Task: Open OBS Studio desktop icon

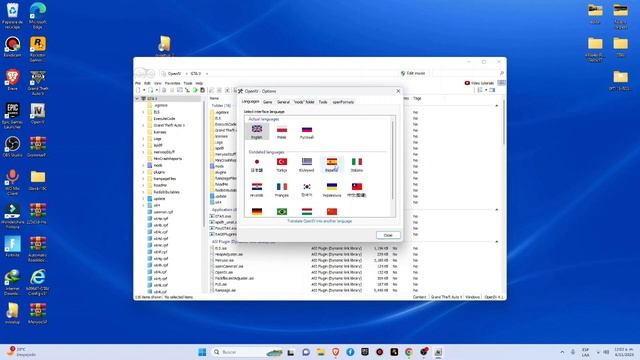Action: click(x=13, y=147)
